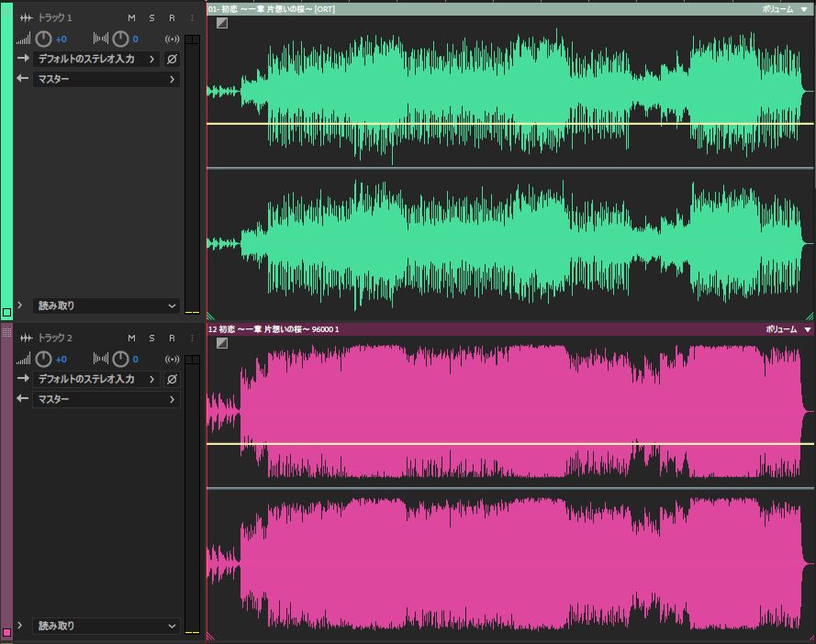Click Track 1 volume level icon

pos(24,39)
